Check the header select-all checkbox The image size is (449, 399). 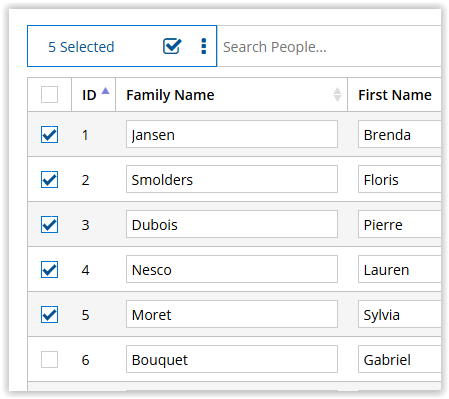(x=49, y=95)
